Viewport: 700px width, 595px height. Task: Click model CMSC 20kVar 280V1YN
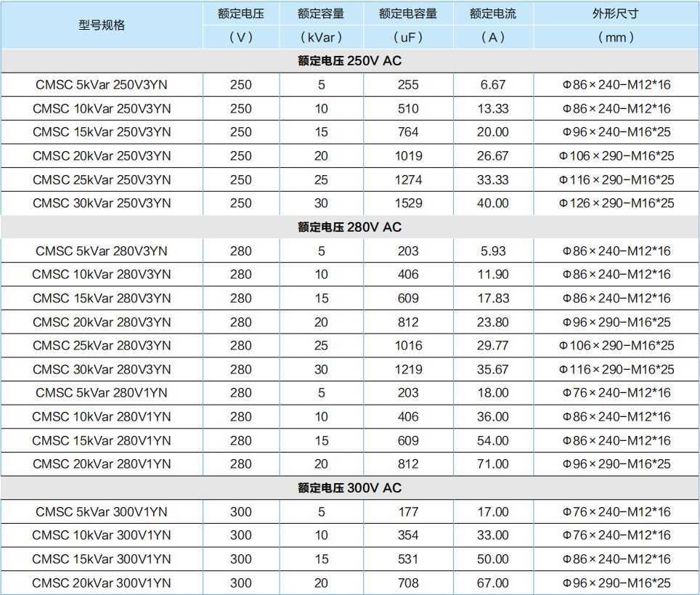pyautogui.click(x=102, y=464)
